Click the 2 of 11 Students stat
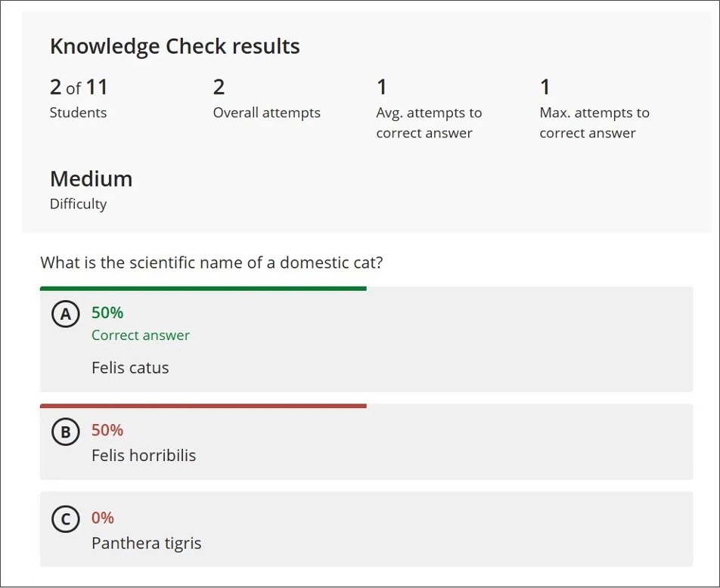The image size is (720, 588). [78, 98]
